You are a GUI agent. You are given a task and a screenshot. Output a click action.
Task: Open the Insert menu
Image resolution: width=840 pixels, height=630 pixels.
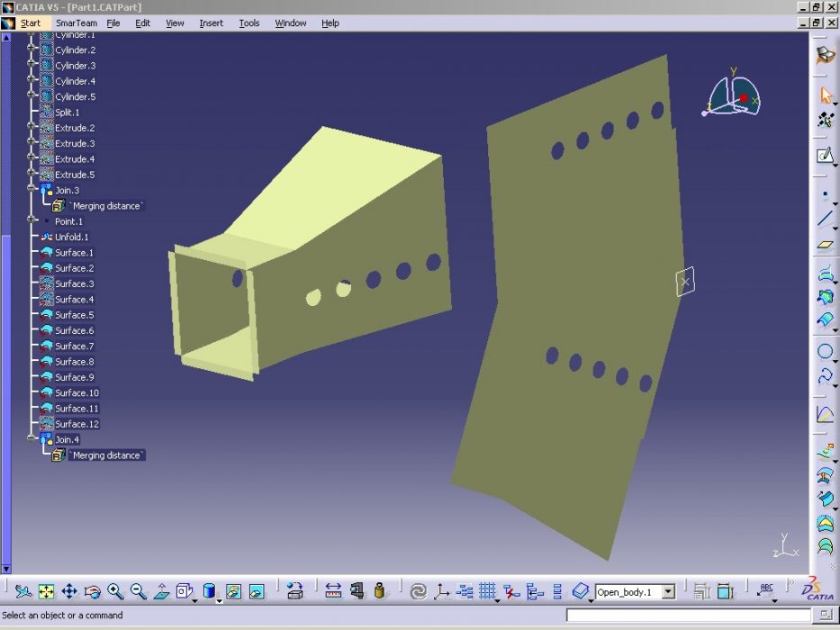(x=212, y=22)
